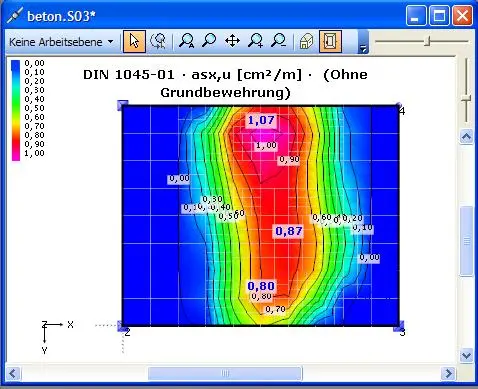Image resolution: width=478 pixels, height=389 pixels.
Task: Zoom in with the plus magnifier
Action: click(255, 42)
